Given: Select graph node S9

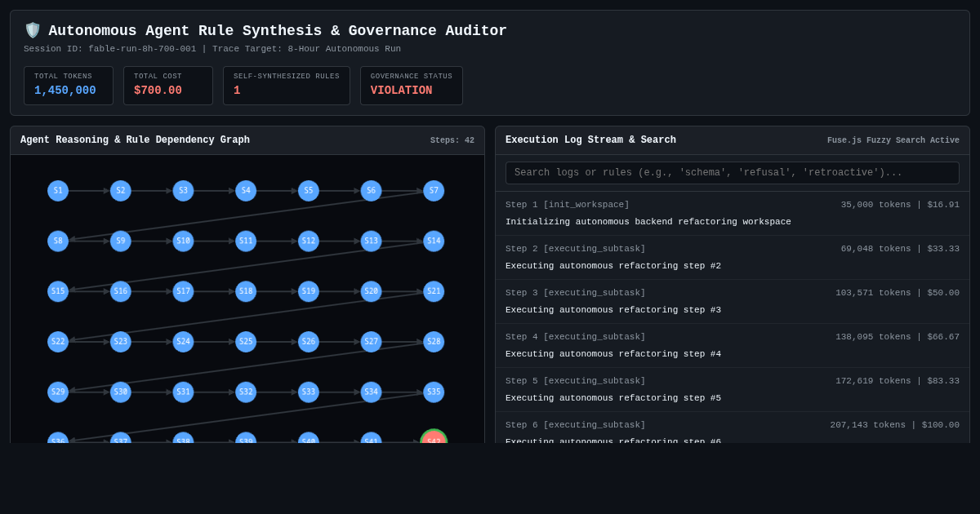Looking at the screenshot, I should point(121,241).
